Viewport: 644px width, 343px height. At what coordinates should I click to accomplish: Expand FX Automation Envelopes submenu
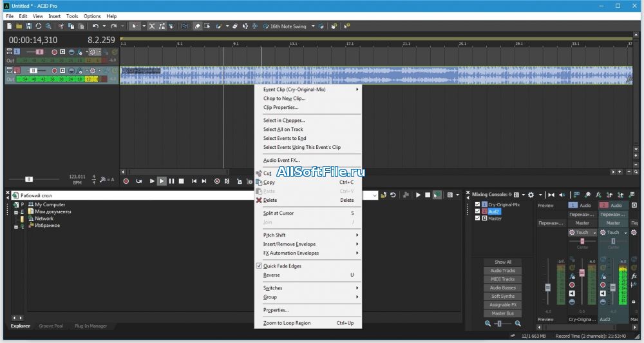point(308,253)
